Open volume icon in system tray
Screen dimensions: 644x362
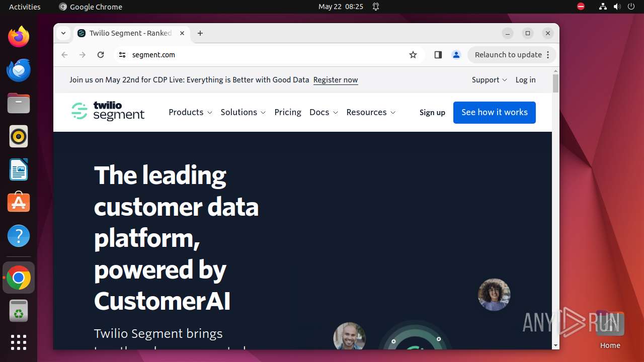(x=617, y=7)
